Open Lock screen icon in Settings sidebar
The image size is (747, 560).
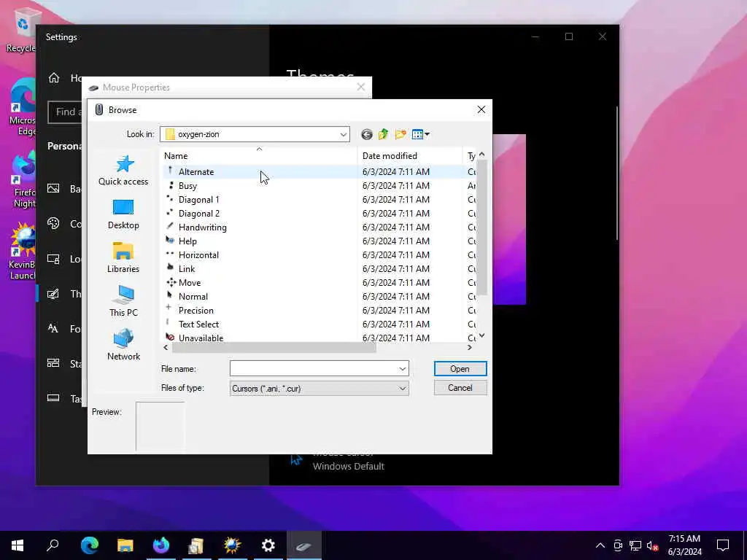53,259
